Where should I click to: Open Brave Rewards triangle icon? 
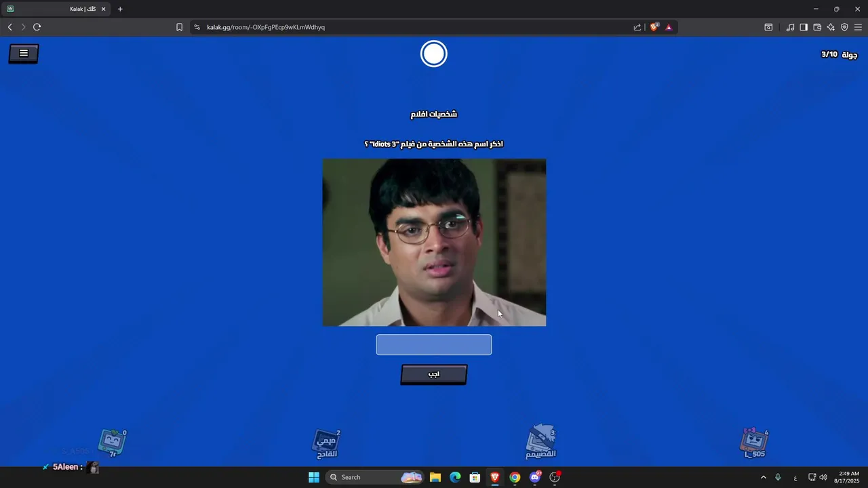coord(669,27)
